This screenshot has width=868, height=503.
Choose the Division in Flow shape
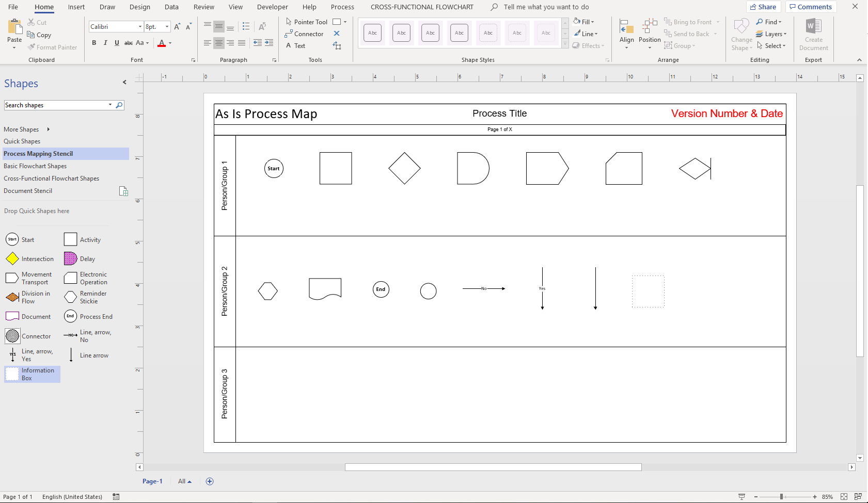[x=12, y=298]
